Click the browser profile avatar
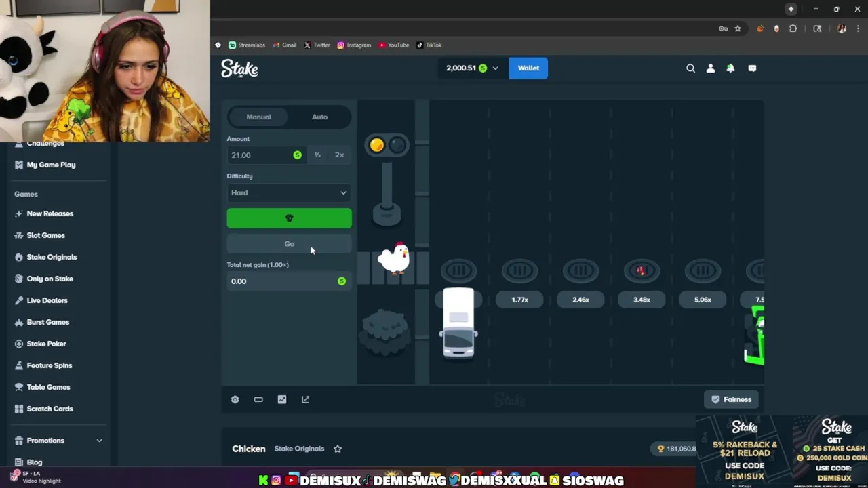The image size is (868, 488). 842,28
